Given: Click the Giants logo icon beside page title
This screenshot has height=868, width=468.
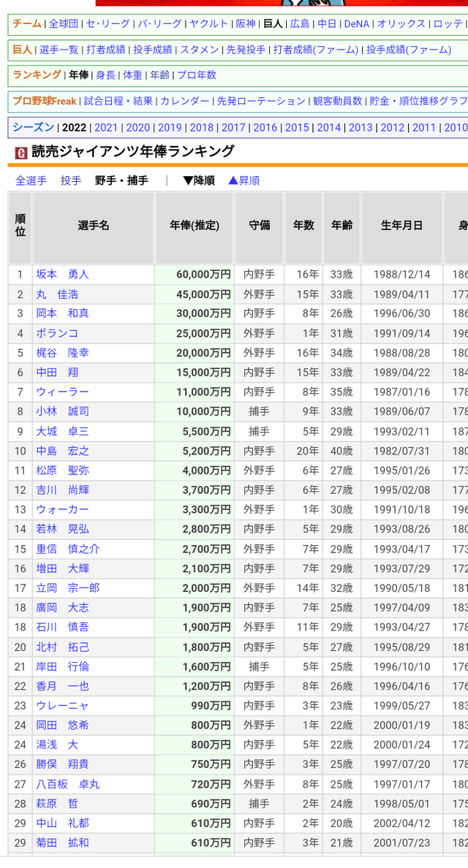Looking at the screenshot, I should point(20,153).
